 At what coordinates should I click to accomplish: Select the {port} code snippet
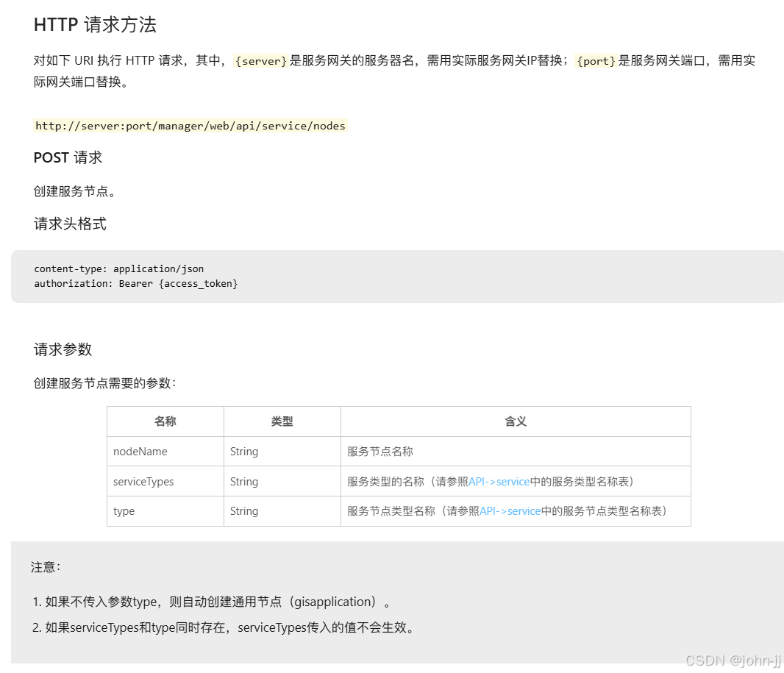coord(595,61)
